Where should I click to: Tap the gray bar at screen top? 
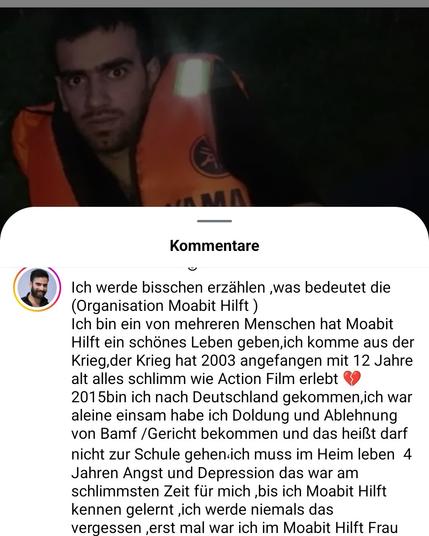(214, 3)
